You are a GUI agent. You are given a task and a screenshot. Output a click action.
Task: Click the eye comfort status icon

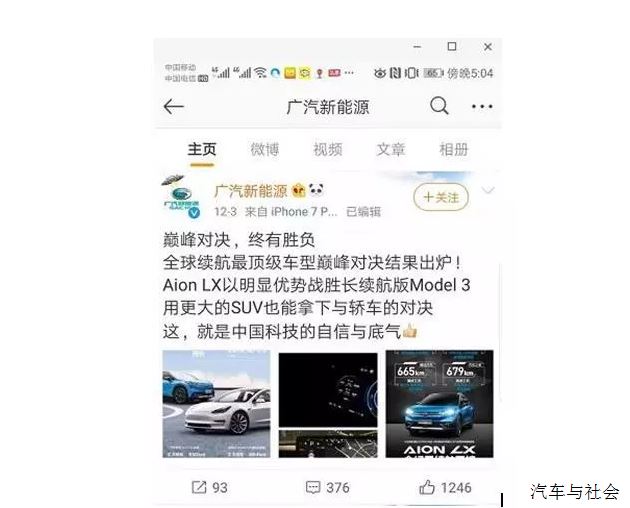[380, 73]
